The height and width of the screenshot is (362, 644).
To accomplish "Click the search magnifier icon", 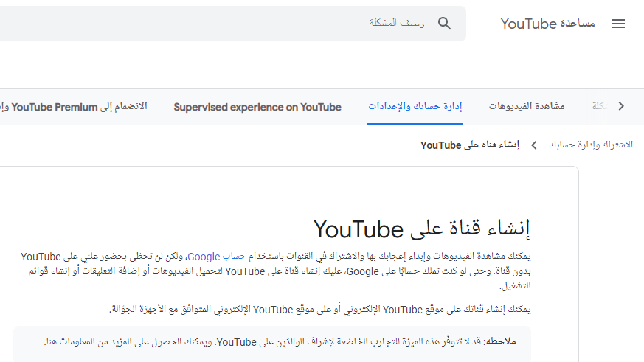I will tap(444, 24).
